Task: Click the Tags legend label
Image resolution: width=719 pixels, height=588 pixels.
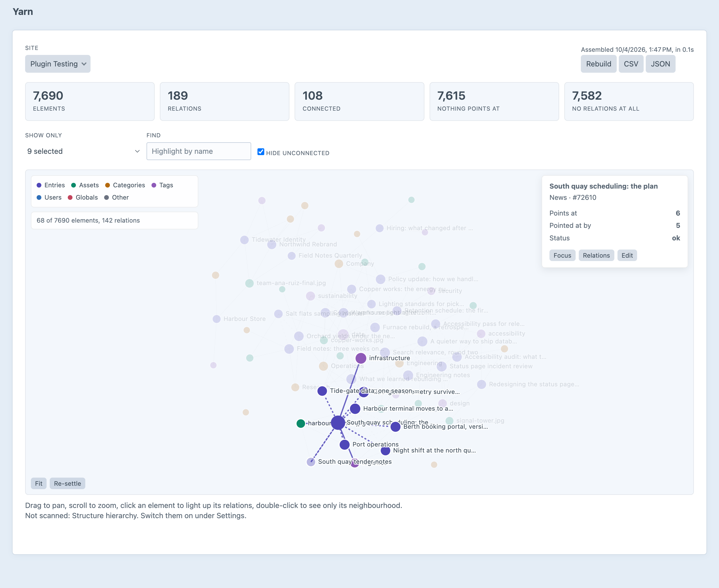Action: 166,185
